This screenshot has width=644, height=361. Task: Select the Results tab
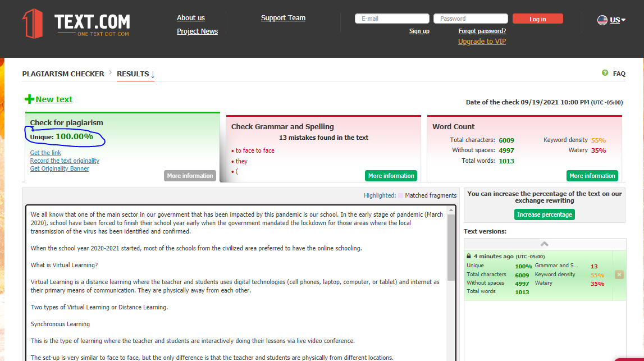135,74
